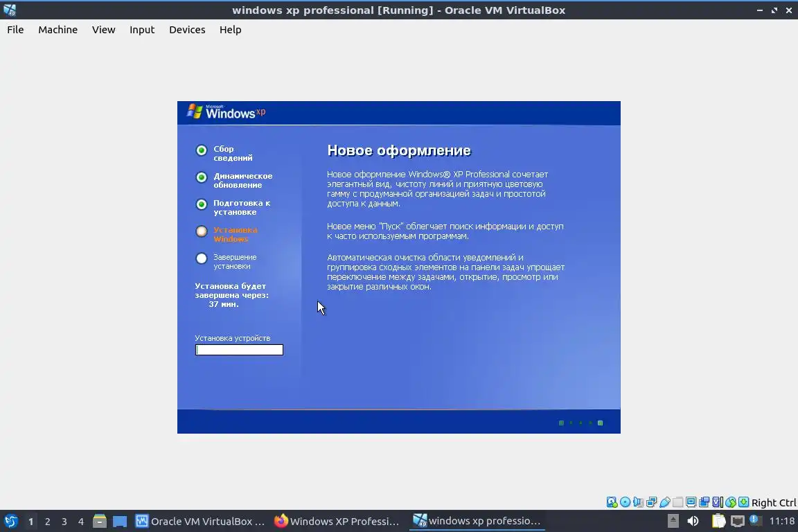Click the keyboard capture arrow icon
This screenshot has width=798, height=532.
tap(743, 502)
